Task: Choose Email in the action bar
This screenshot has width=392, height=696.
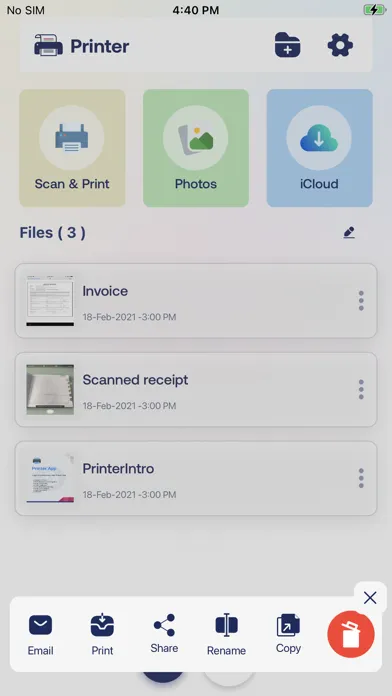Action: 40,635
